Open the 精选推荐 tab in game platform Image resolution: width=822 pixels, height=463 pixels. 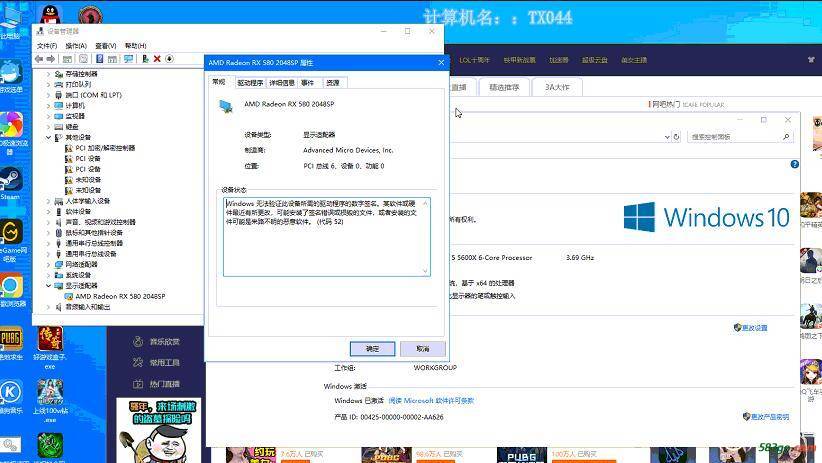(504, 87)
